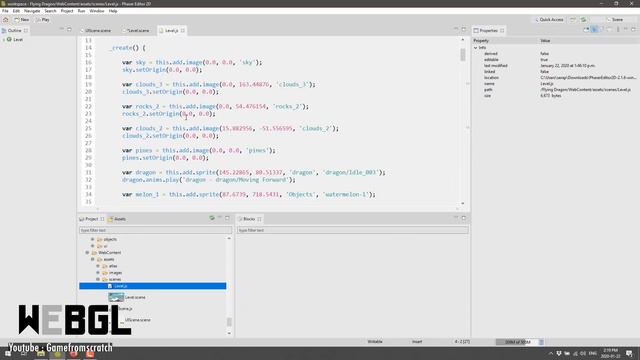Select UIScene.scene in project tree
The width and height of the screenshot is (640, 360).
click(x=138, y=320)
